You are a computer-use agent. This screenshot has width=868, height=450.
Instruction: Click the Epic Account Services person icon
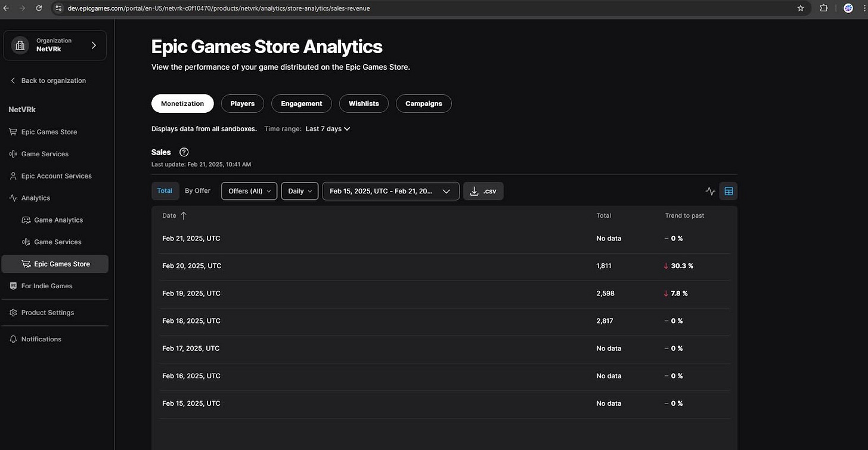tap(13, 176)
